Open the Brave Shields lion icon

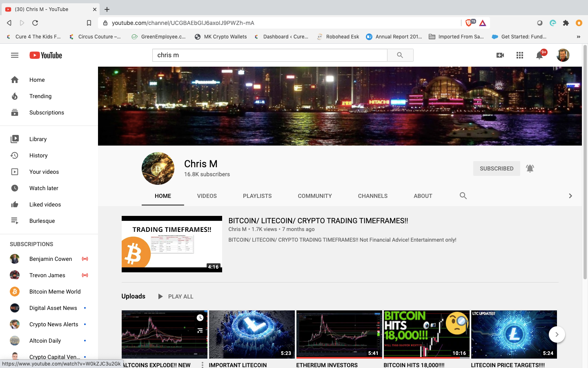[469, 23]
